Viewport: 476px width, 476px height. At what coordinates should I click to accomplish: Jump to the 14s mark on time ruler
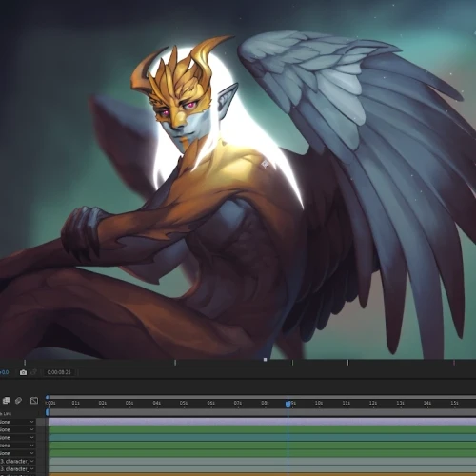[427, 403]
